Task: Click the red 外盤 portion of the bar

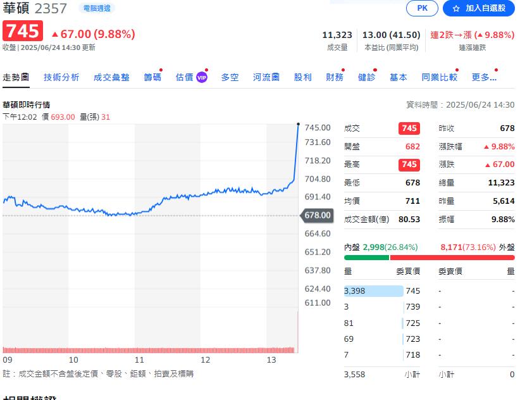Action: (x=452, y=258)
